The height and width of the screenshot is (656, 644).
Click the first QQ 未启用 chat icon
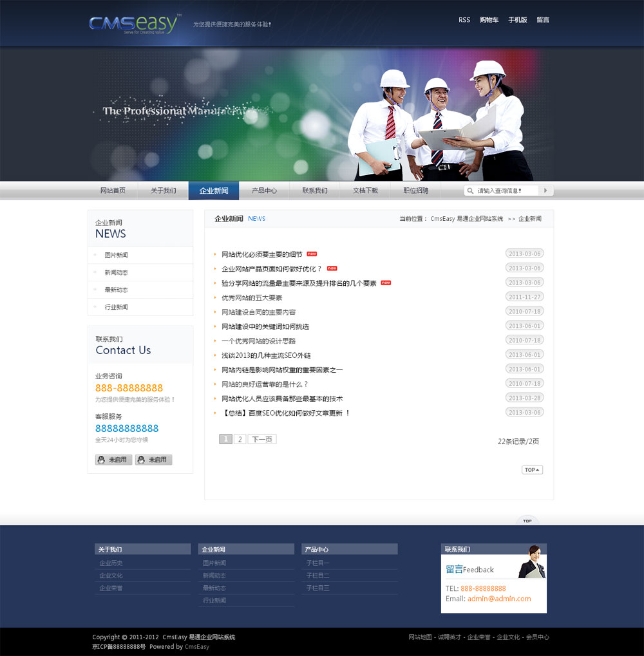point(114,460)
